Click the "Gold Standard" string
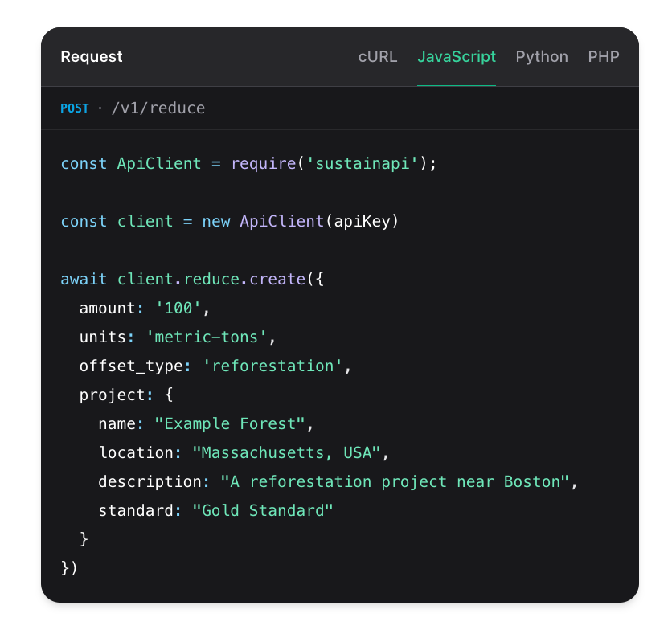 [x=262, y=510]
